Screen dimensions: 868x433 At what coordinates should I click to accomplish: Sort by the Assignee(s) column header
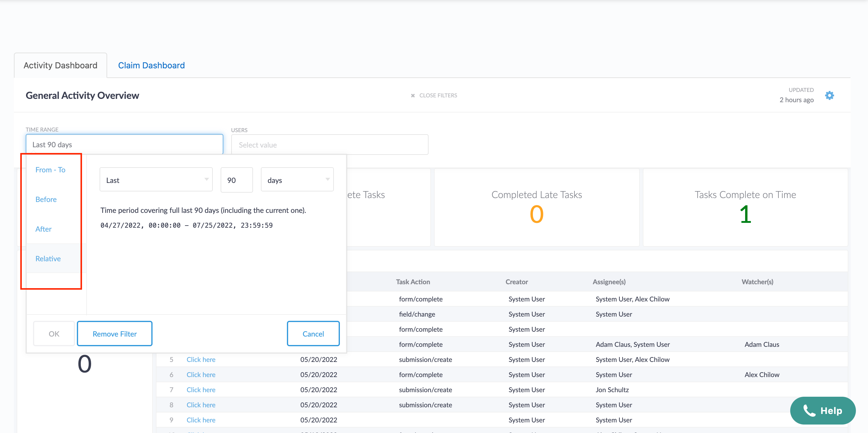tap(609, 282)
